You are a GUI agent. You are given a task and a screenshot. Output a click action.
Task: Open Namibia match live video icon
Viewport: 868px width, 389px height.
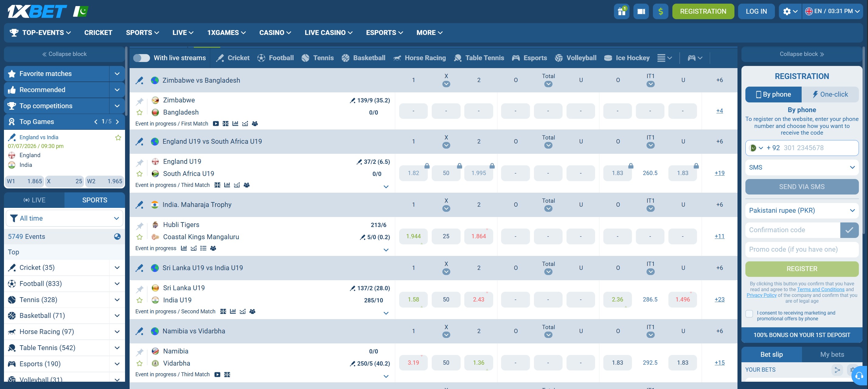click(217, 374)
